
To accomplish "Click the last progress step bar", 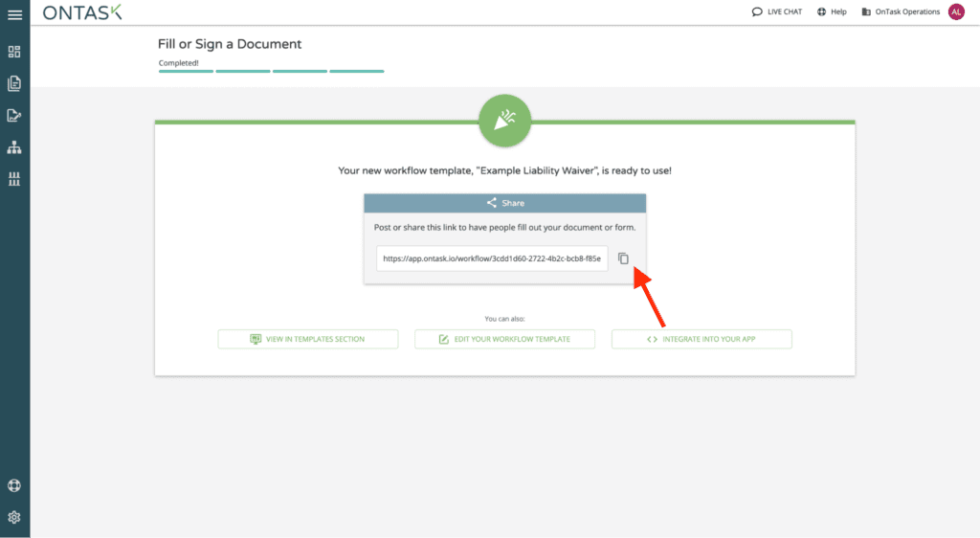I will [357, 71].
